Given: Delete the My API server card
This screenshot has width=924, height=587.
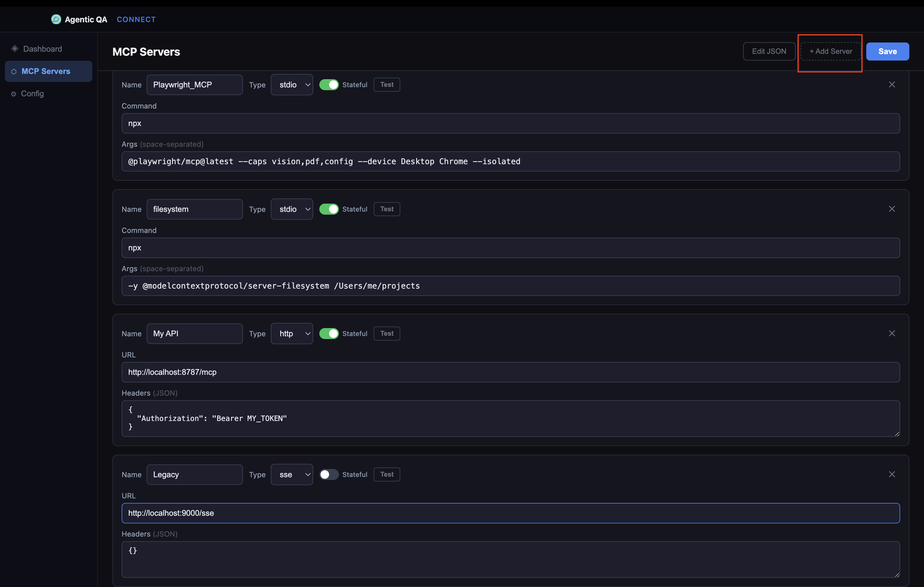Looking at the screenshot, I should (892, 333).
